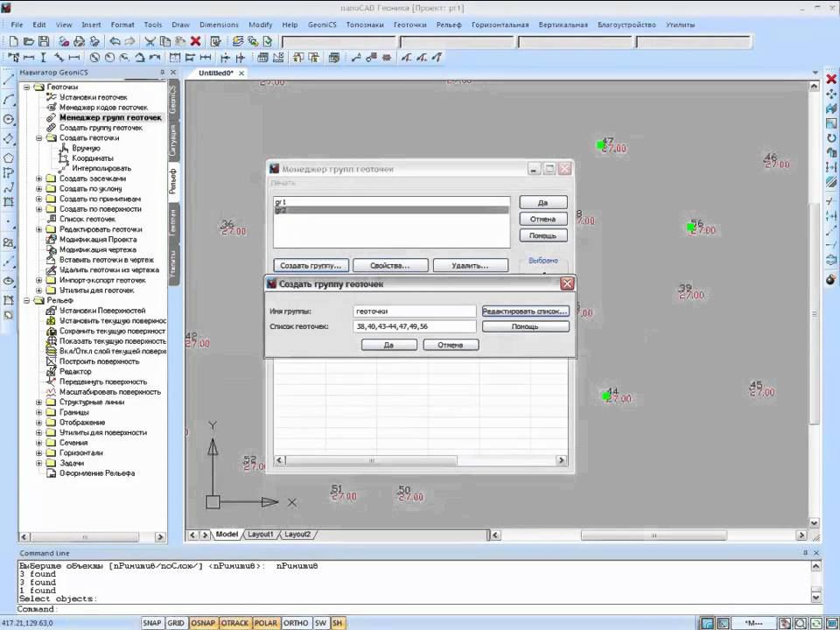Select the Circle draw tool in left toolbar
The image size is (840, 630).
(9, 119)
